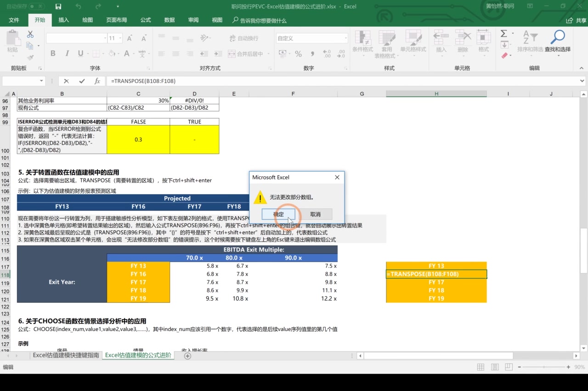This screenshot has height=391, width=588.
Task: Increase font size with larger A icon
Action: 130,39
